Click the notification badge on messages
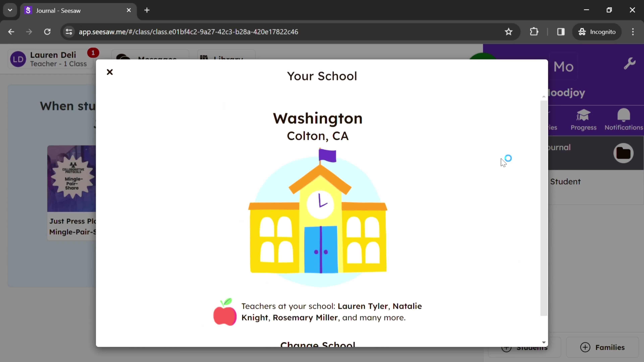 [x=93, y=53]
